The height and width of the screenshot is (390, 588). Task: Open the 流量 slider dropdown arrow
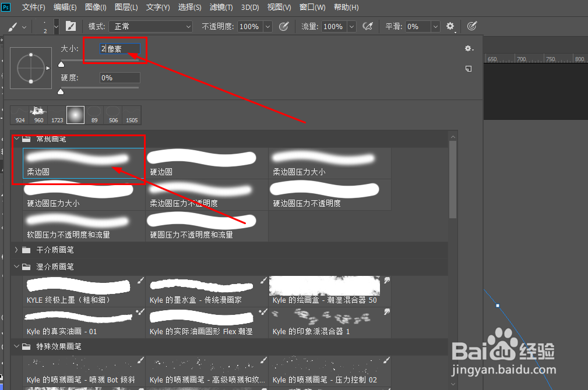(352, 27)
